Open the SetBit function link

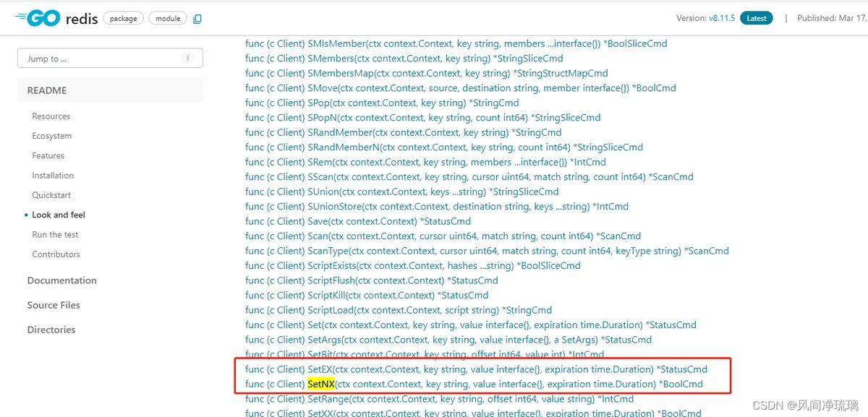425,354
